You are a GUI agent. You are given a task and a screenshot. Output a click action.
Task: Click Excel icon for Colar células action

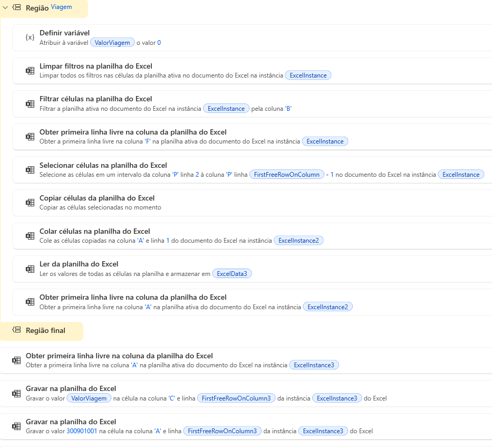point(30,236)
